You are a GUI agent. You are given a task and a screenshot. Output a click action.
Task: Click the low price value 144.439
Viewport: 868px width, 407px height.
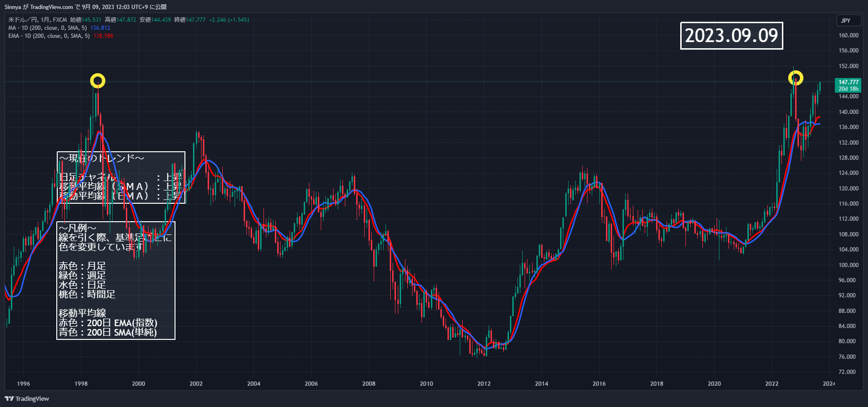[x=161, y=20]
